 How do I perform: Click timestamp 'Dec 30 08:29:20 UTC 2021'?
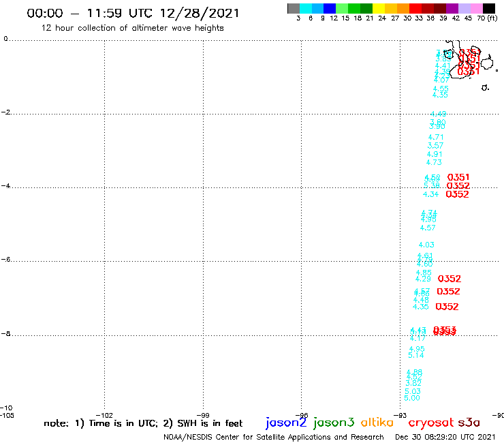pos(445,438)
